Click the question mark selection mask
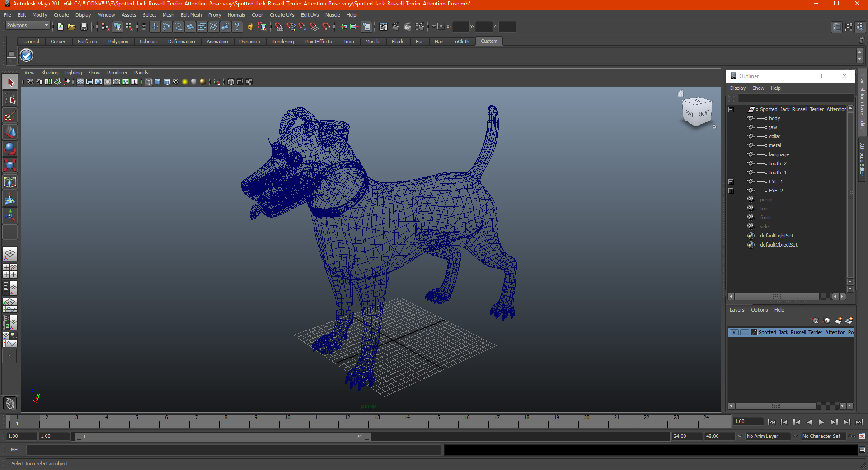This screenshot has height=470, width=868. pos(237,27)
